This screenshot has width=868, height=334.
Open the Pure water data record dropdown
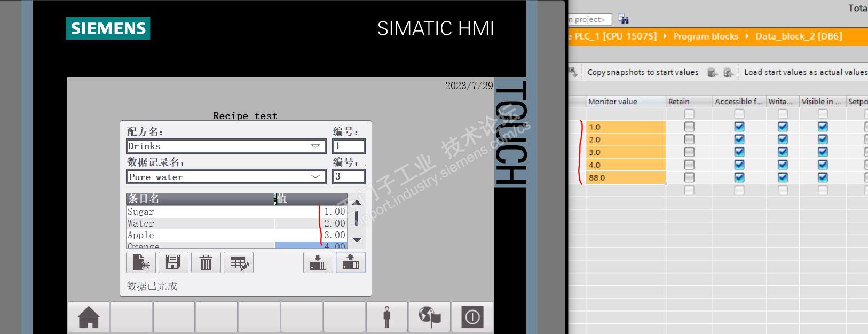click(315, 177)
